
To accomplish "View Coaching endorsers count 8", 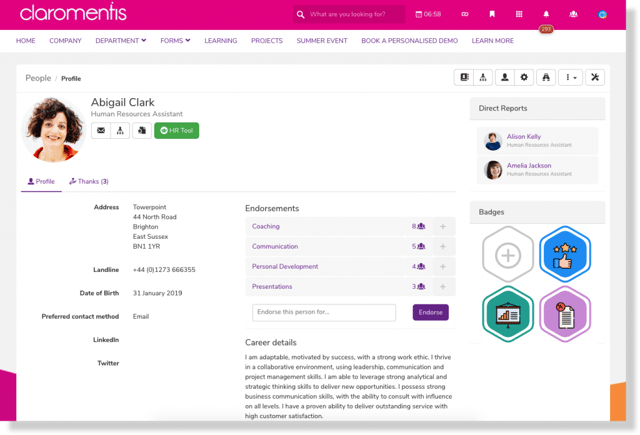I will [418, 226].
